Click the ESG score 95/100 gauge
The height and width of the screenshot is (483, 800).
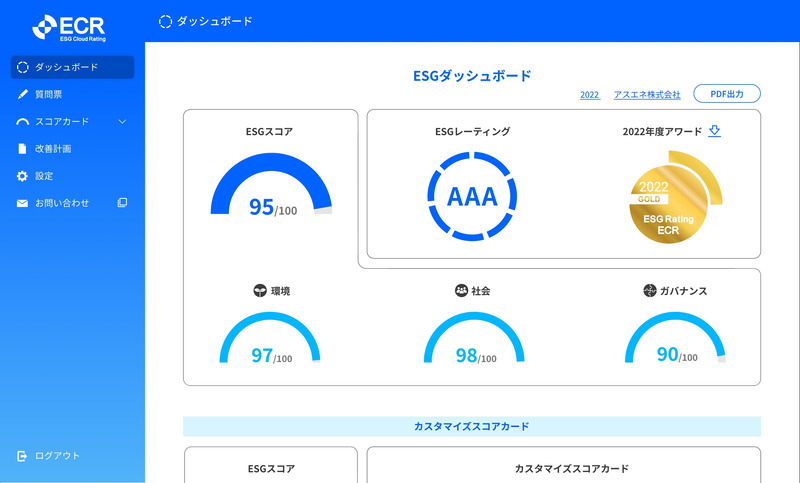click(271, 185)
